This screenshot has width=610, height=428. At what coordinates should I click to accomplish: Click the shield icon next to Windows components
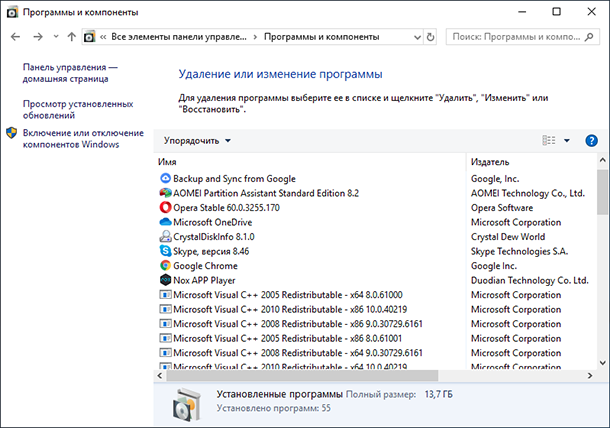pos(12,133)
